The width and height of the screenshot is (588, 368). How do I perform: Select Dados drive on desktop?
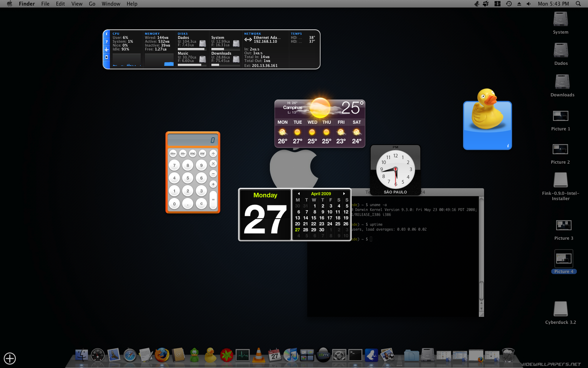coord(561,54)
